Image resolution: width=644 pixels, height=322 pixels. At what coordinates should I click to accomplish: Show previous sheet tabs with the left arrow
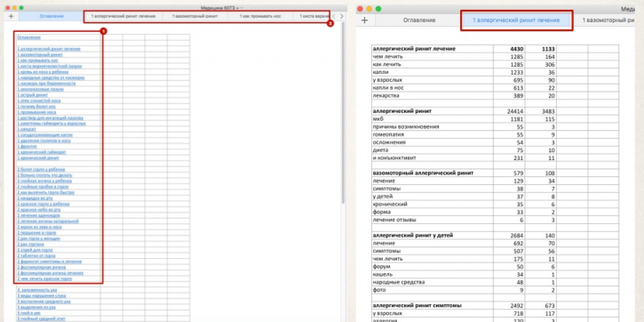[333, 16]
